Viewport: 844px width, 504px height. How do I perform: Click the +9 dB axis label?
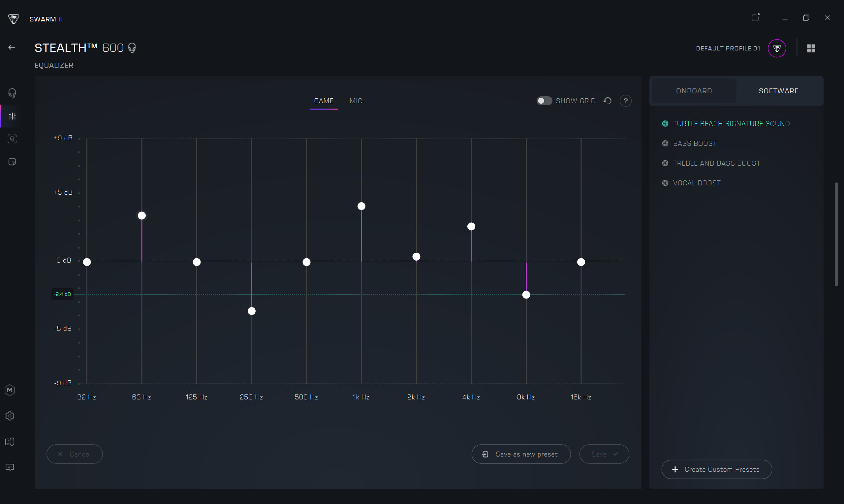(x=63, y=138)
